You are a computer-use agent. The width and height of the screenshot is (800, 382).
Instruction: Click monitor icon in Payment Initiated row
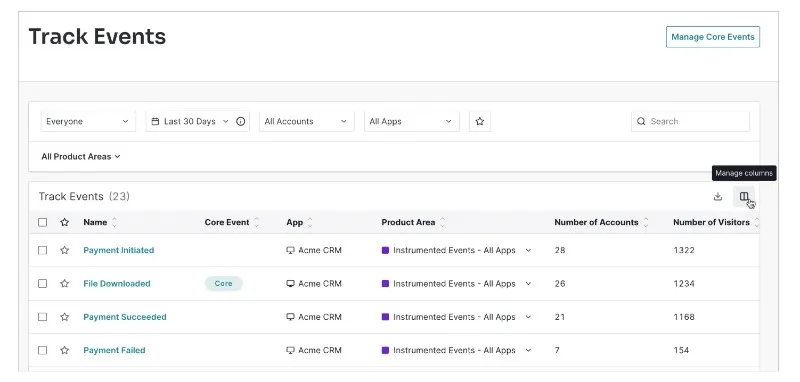click(290, 250)
